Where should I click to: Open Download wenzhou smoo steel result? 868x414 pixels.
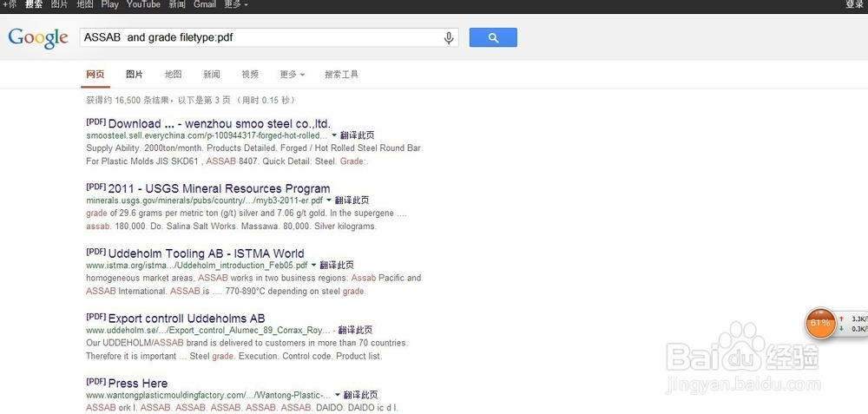coord(220,123)
